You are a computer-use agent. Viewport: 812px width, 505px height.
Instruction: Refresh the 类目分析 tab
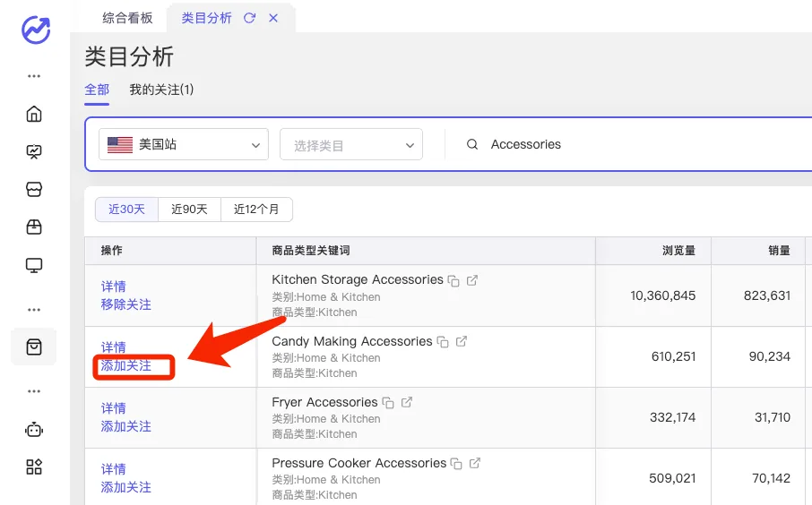[250, 18]
